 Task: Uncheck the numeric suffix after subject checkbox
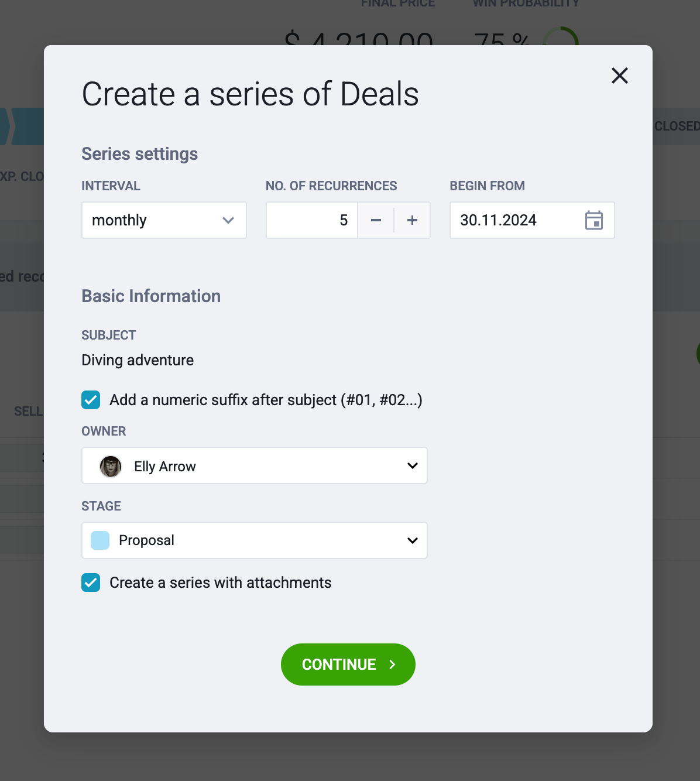[91, 400]
